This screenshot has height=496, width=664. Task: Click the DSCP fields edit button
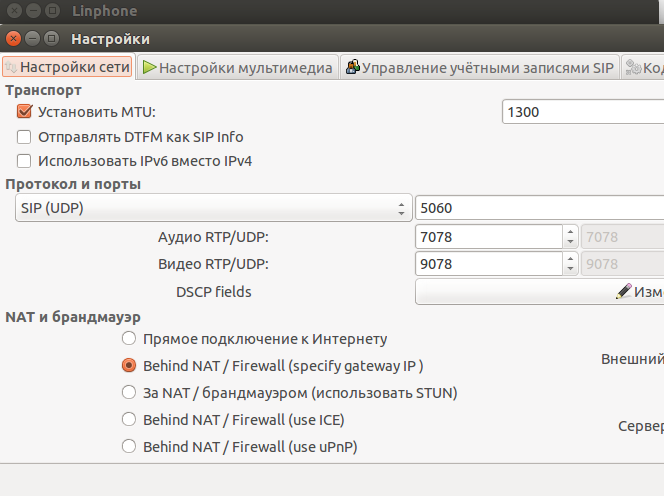540,292
